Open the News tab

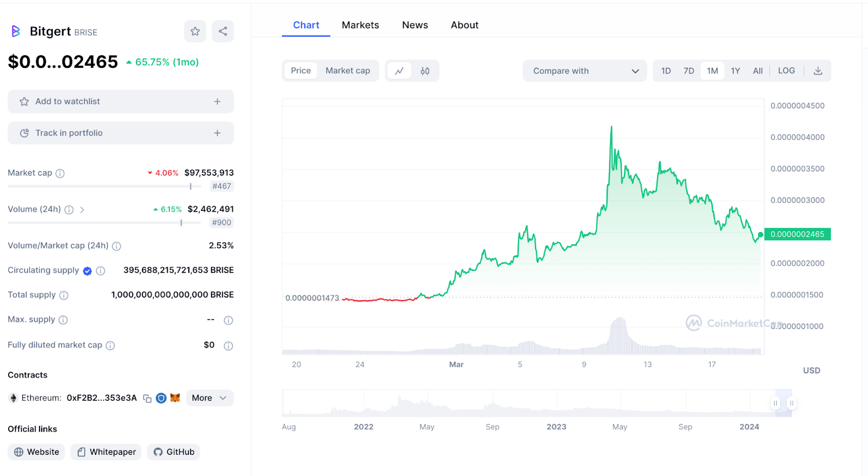(415, 25)
